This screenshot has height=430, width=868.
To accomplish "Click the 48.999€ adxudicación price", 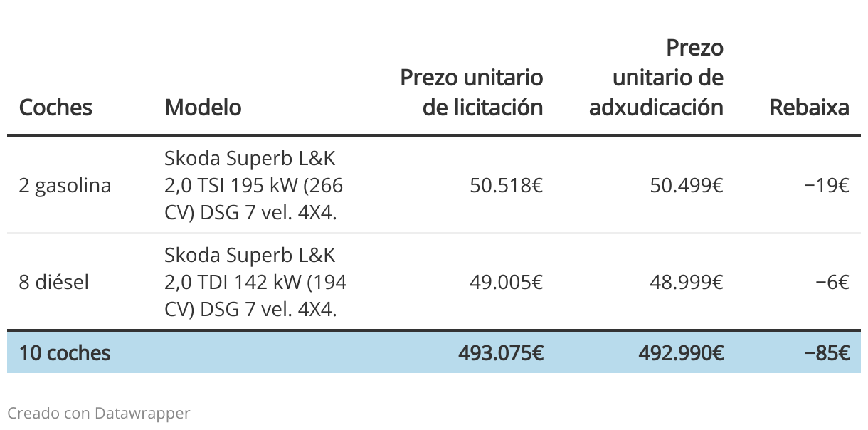I will [687, 283].
